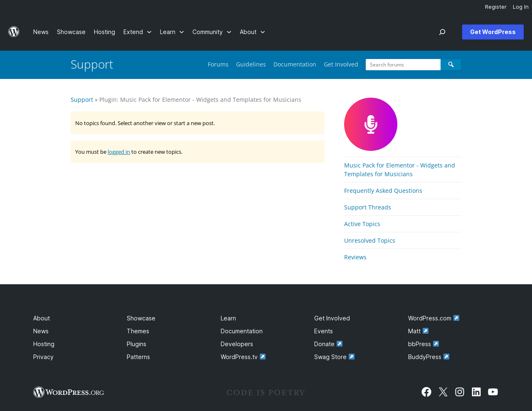Open Unresolved Topics link
This screenshot has height=411, width=532.
coord(369,241)
